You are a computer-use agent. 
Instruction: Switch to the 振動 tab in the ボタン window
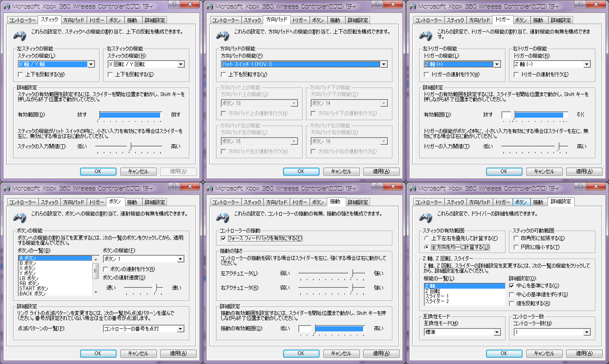click(132, 202)
